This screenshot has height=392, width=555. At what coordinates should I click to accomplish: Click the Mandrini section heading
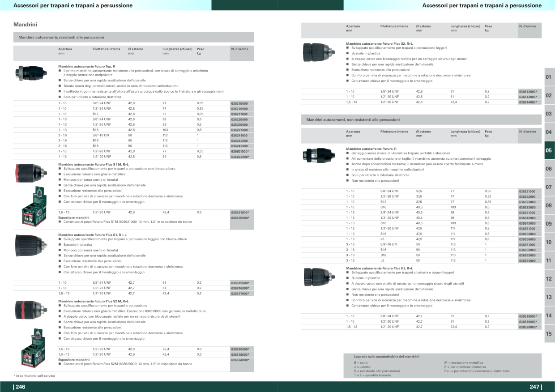point(26,25)
